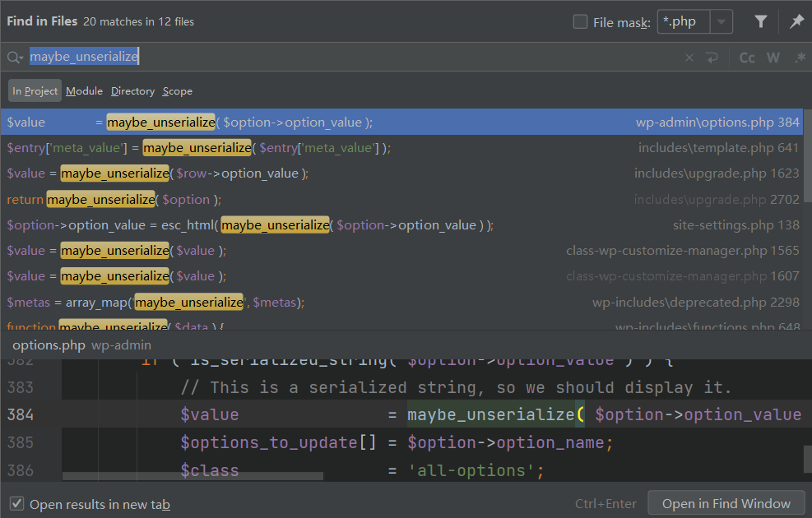Toggle Match Case (Cc) option
This screenshot has height=518, width=812.
point(747,58)
